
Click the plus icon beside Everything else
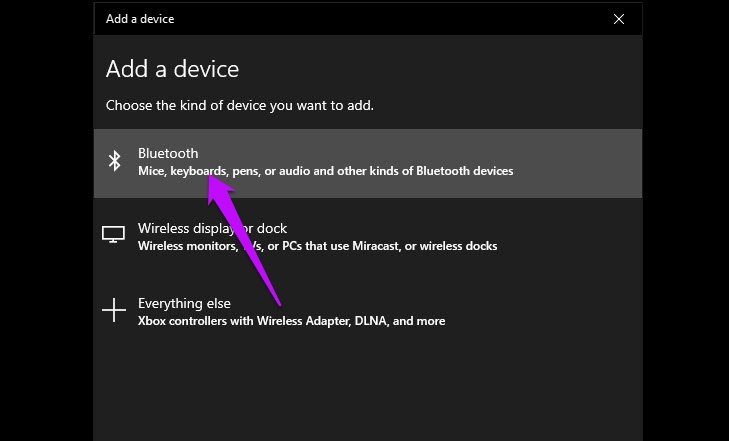[x=114, y=310]
